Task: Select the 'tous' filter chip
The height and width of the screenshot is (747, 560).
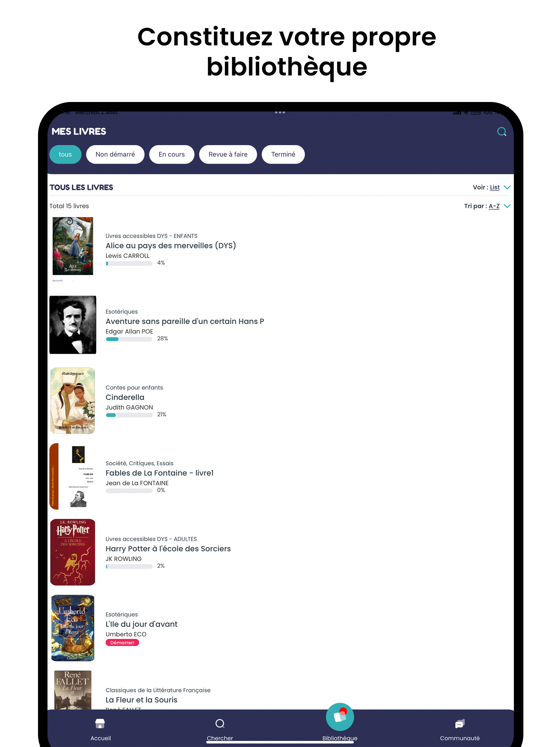Action: (65, 154)
